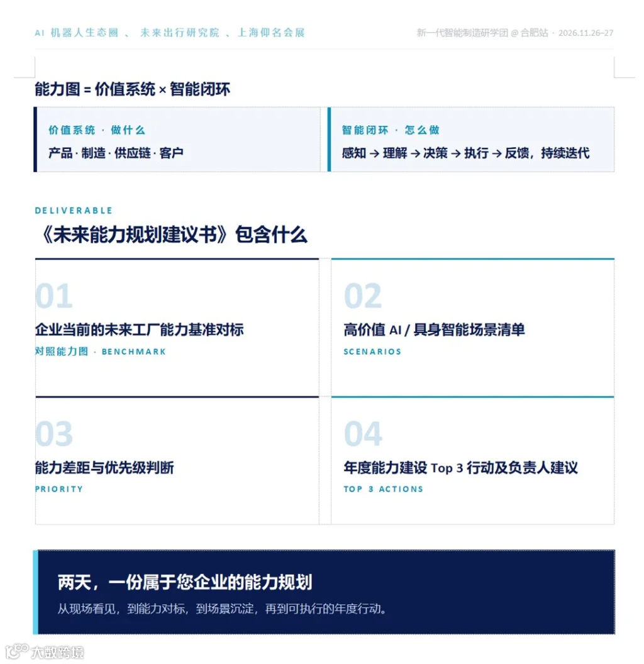Click the card number "03"
Image resolution: width=644 pixels, height=664 pixels.
(54, 434)
